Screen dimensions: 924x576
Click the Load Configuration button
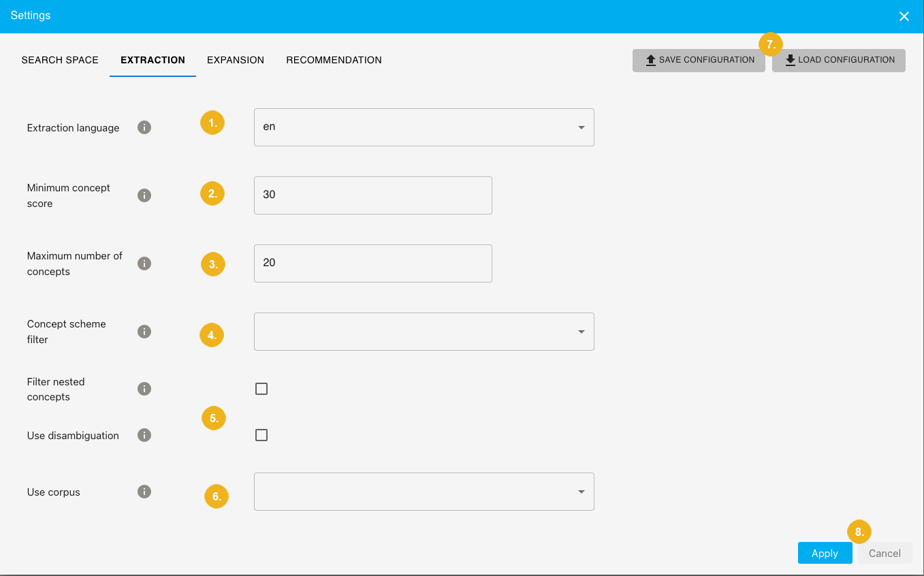839,60
